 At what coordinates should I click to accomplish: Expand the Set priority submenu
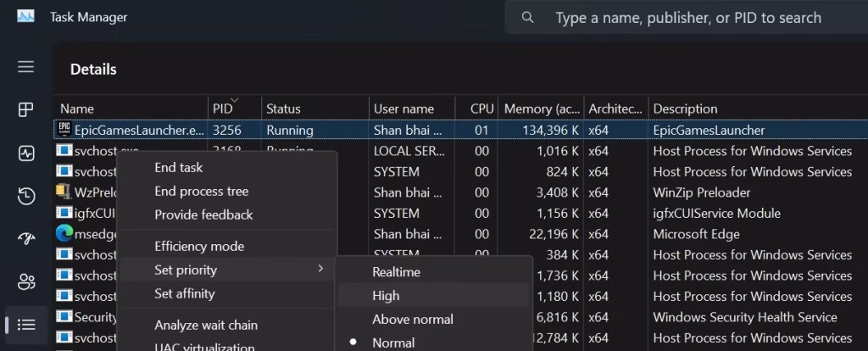click(225, 270)
